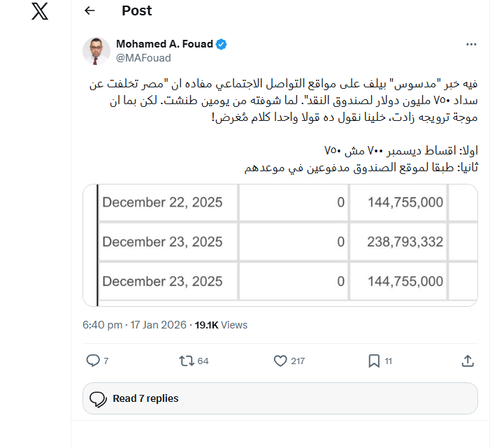Go back using the arrow icon
The height and width of the screenshot is (448, 504).
click(89, 11)
